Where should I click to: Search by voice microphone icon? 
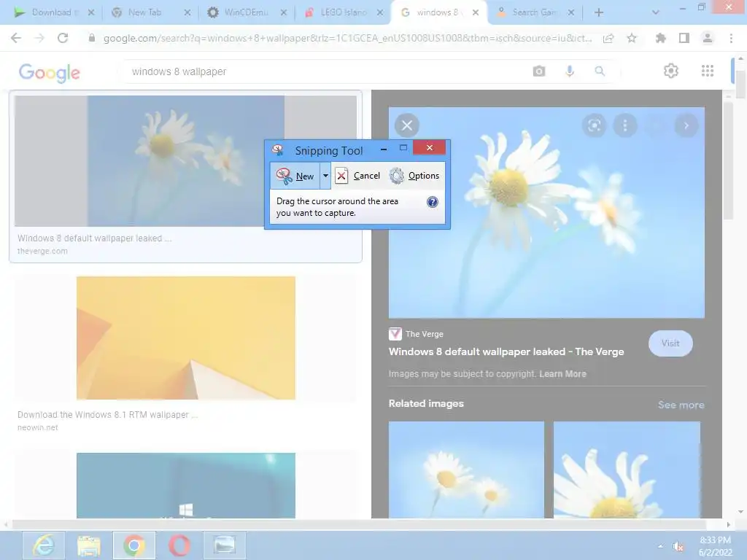pos(569,71)
